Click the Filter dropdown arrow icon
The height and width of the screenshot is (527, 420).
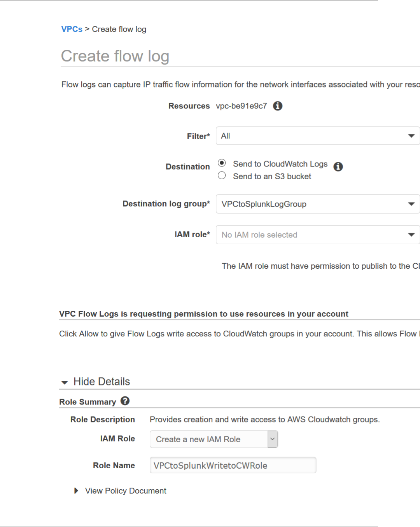(411, 136)
